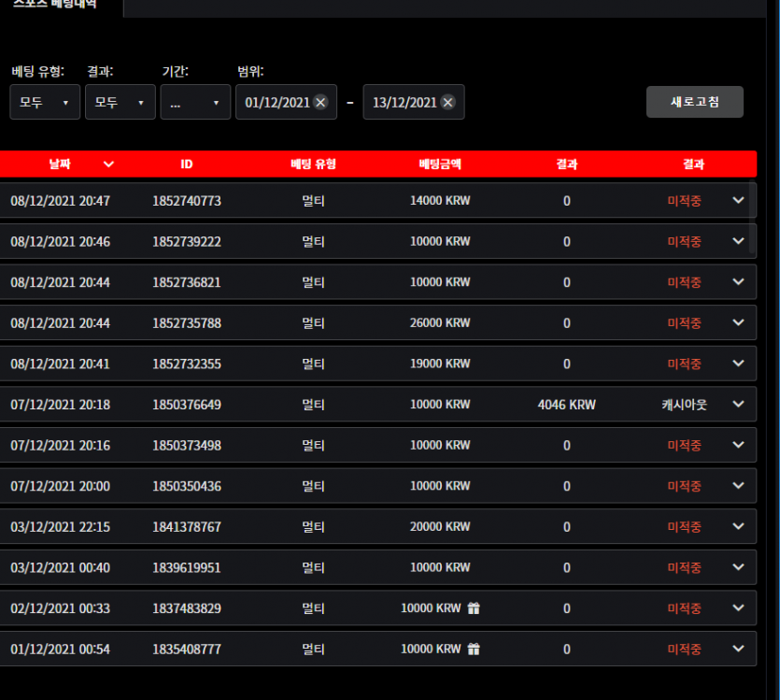Click the 날짜 column header
The image size is (780, 700).
(60, 164)
